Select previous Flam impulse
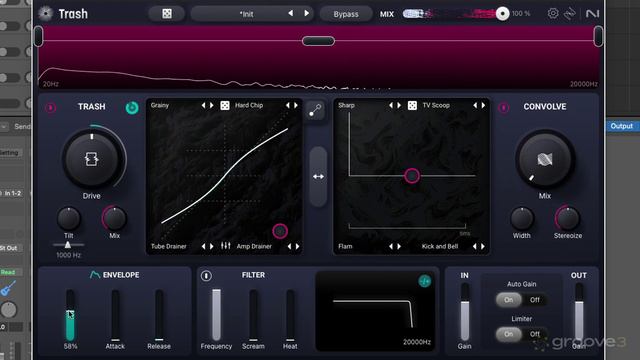The height and width of the screenshot is (360, 640). point(391,246)
